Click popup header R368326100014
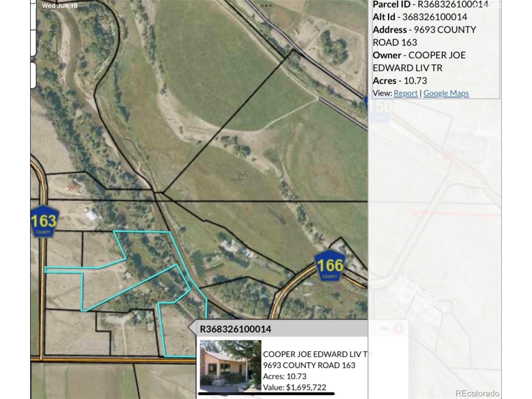532x399 pixels. 235,329
